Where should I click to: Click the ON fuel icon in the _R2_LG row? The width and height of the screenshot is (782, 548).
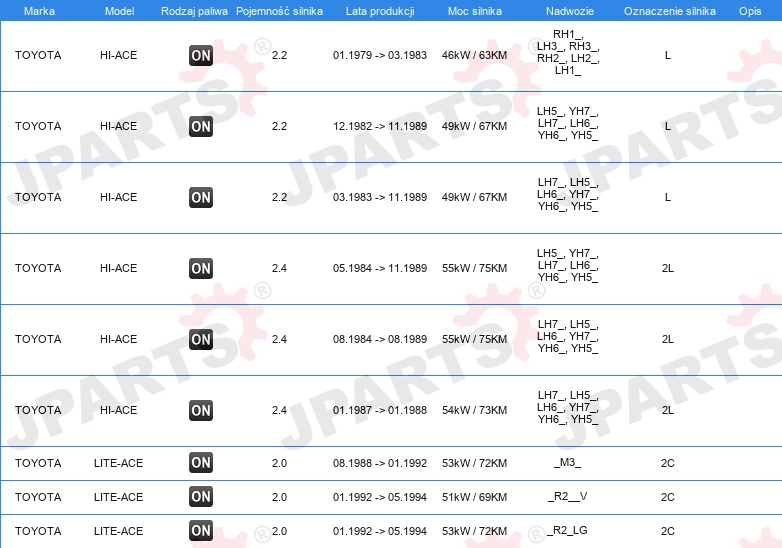pos(201,531)
